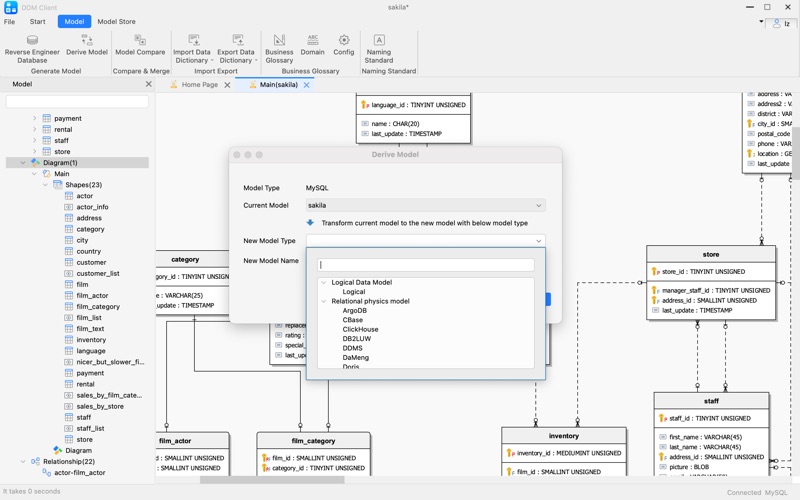
Task: Open the New Model Type dropdown
Action: (426, 241)
